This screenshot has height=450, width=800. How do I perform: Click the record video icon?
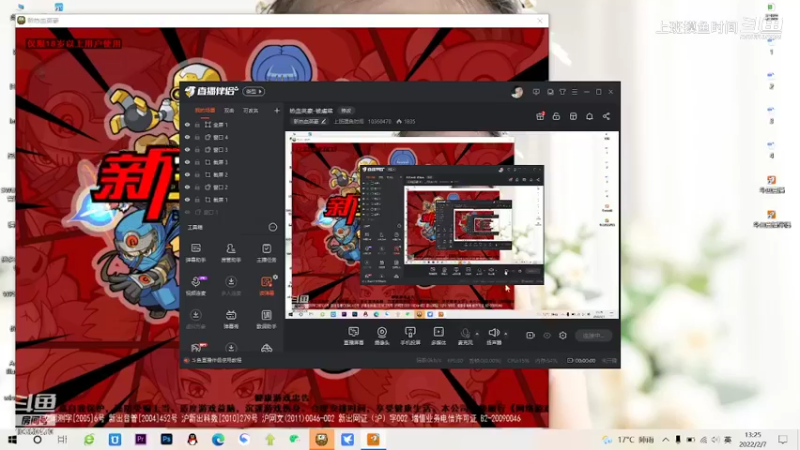[530, 335]
